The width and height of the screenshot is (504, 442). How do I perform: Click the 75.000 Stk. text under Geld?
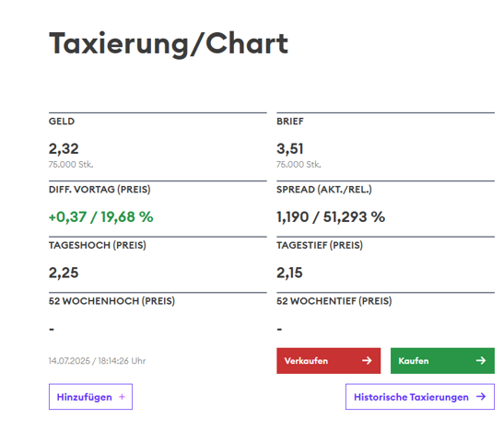coord(71,165)
